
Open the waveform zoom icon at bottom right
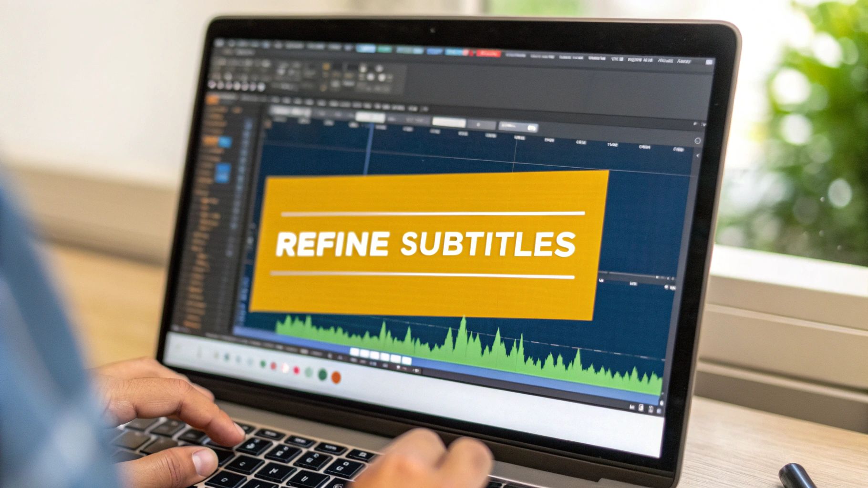pyautogui.click(x=641, y=407)
